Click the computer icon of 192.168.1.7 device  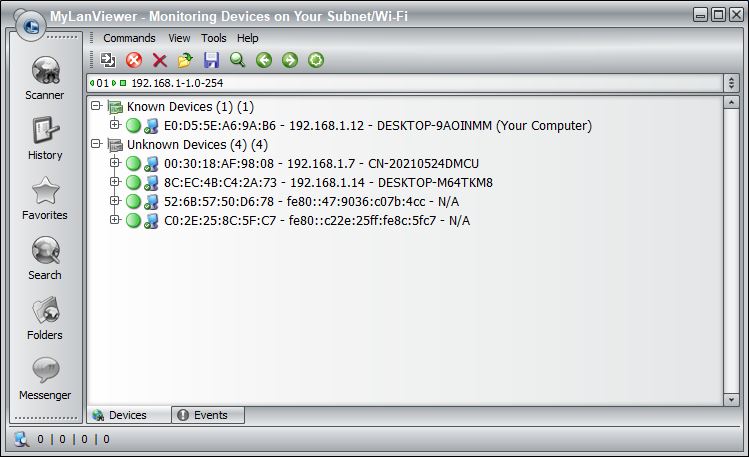[151, 164]
